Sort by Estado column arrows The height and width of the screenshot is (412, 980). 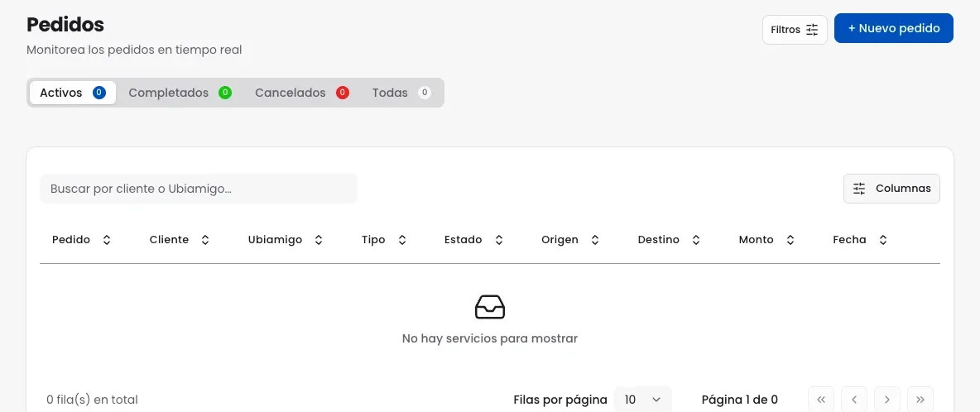499,240
